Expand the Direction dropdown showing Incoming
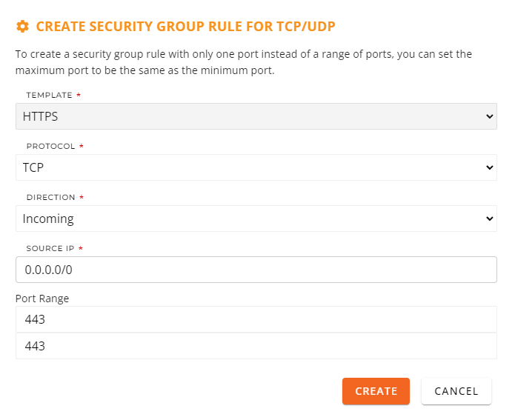The image size is (515, 420). coord(256,219)
